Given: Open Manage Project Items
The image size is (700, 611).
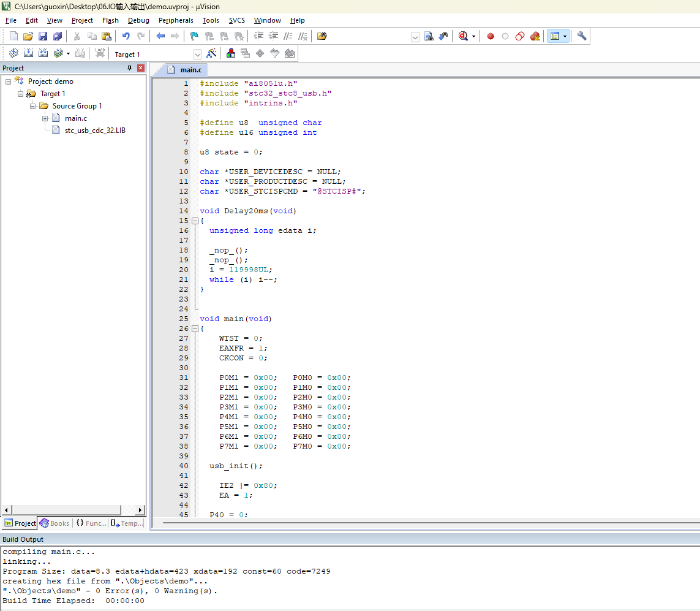Looking at the screenshot, I should pyautogui.click(x=231, y=53).
